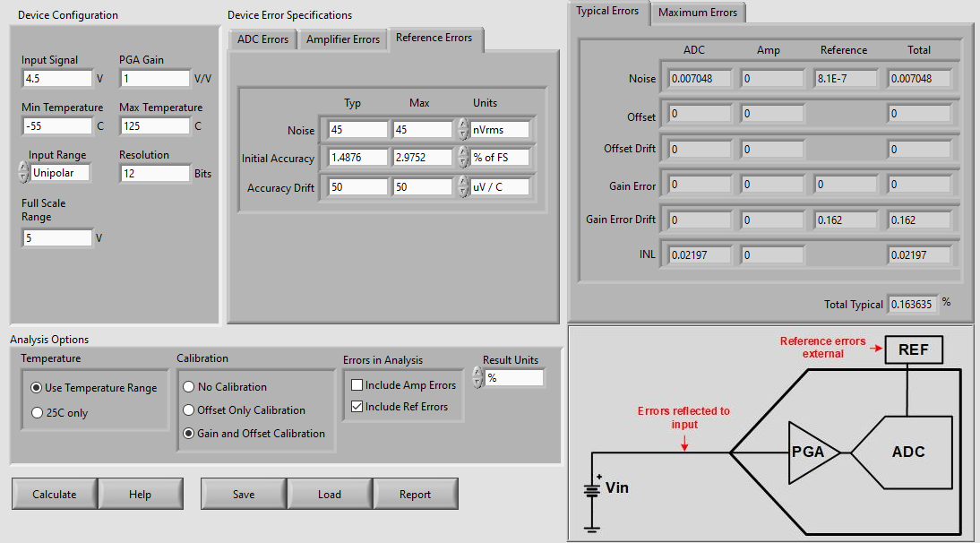Select Offset Only Calibration
The height and width of the screenshot is (543, 980).
click(188, 410)
